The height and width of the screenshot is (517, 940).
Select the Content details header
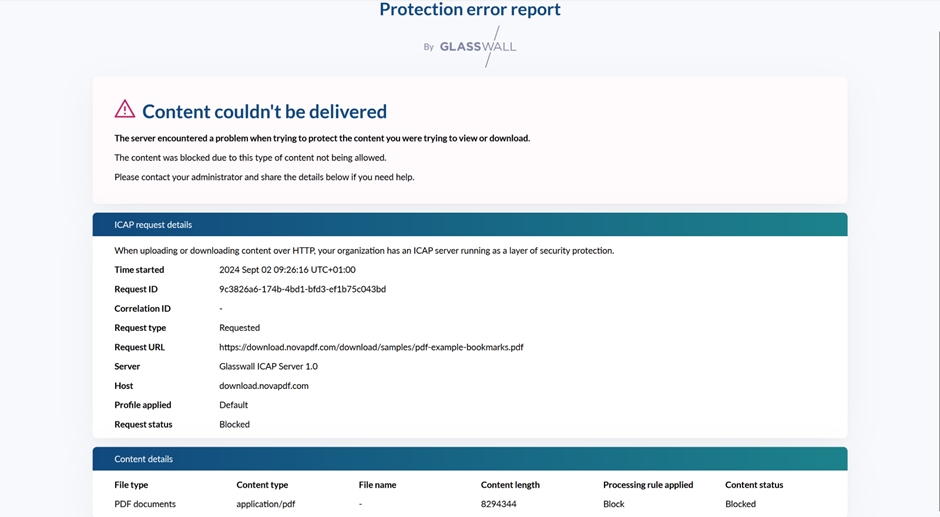[143, 459]
